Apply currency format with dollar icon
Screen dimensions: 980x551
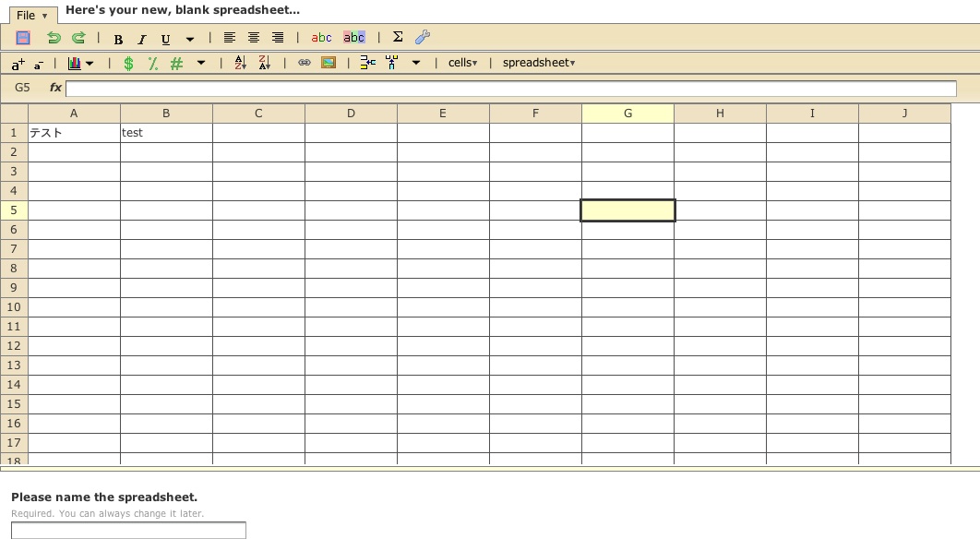click(128, 64)
